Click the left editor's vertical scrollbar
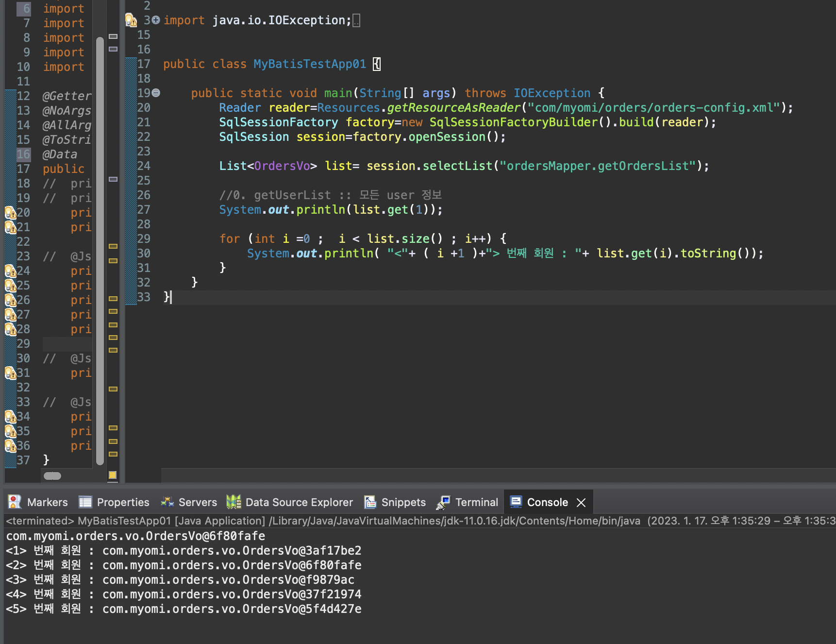836x644 pixels. (100, 243)
